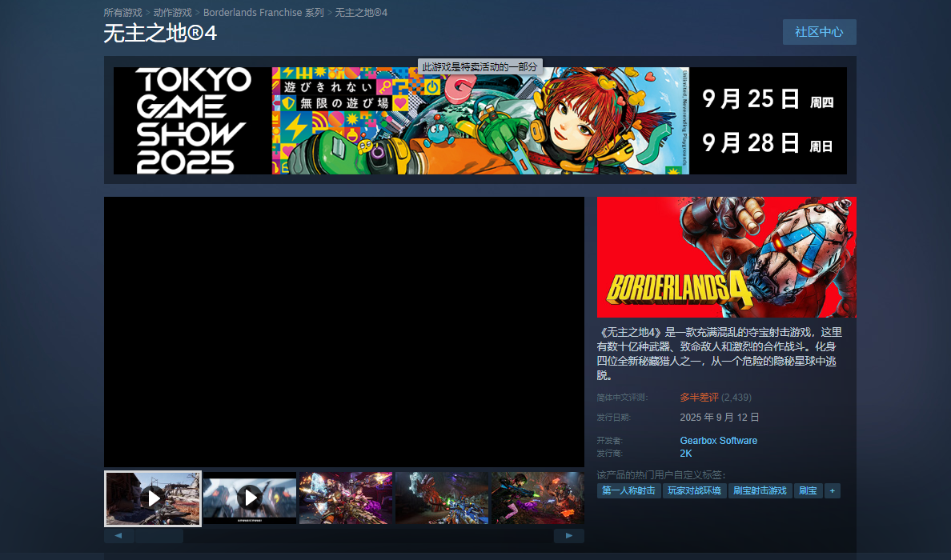951x560 pixels.
Task: Open developer Gearbox Software link
Action: [719, 441]
